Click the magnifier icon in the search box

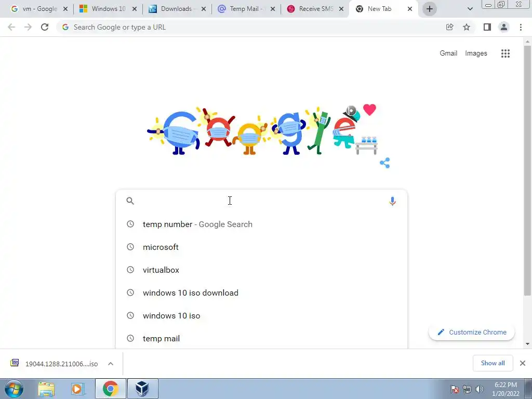click(130, 201)
